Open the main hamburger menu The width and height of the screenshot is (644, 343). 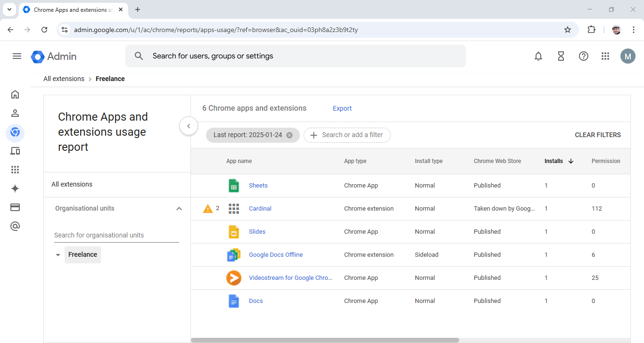[x=17, y=56]
